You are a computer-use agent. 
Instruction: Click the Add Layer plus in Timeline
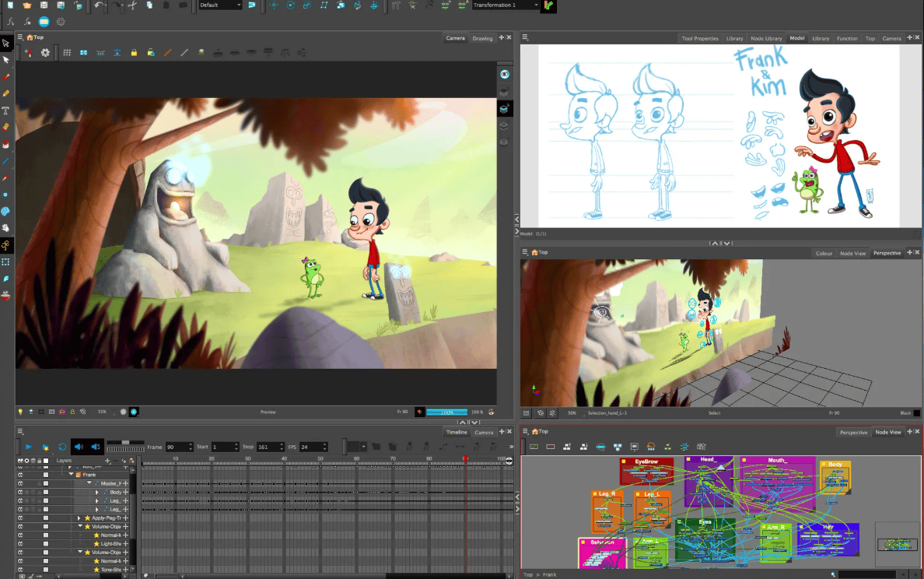(107, 461)
